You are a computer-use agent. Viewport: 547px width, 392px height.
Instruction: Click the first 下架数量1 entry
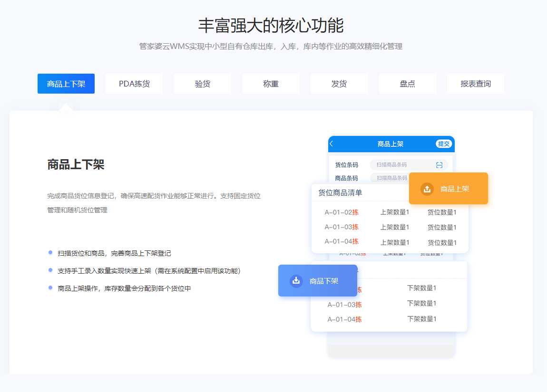tap(421, 288)
